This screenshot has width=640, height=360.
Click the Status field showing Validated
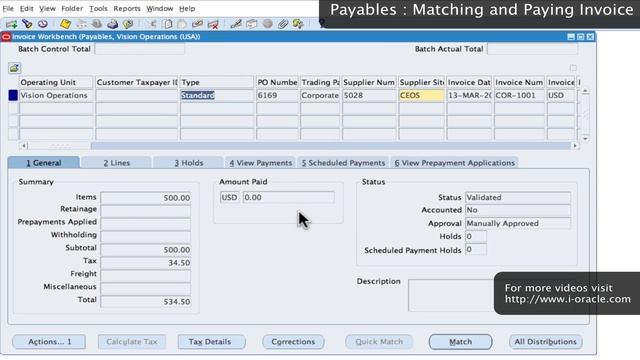click(x=518, y=198)
